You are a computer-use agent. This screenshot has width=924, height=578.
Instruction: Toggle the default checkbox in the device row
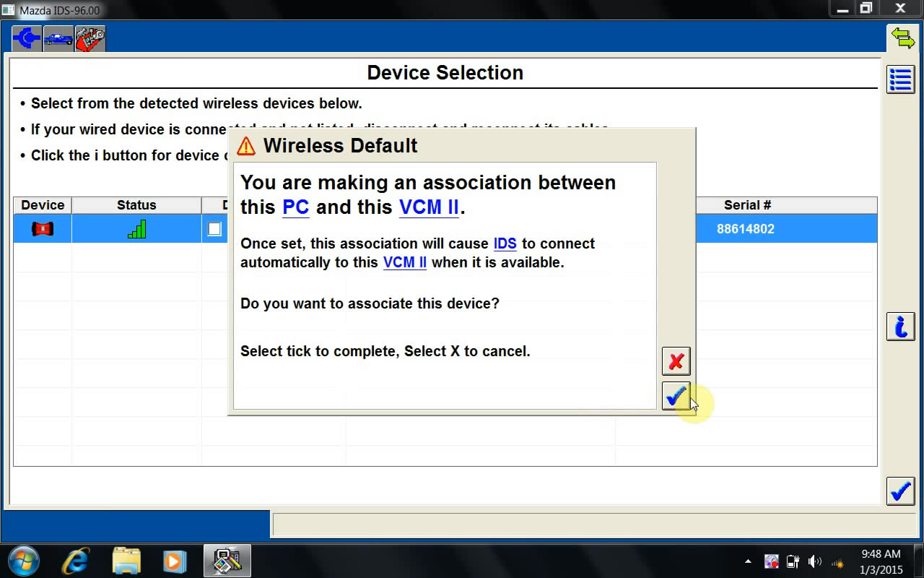(214, 229)
